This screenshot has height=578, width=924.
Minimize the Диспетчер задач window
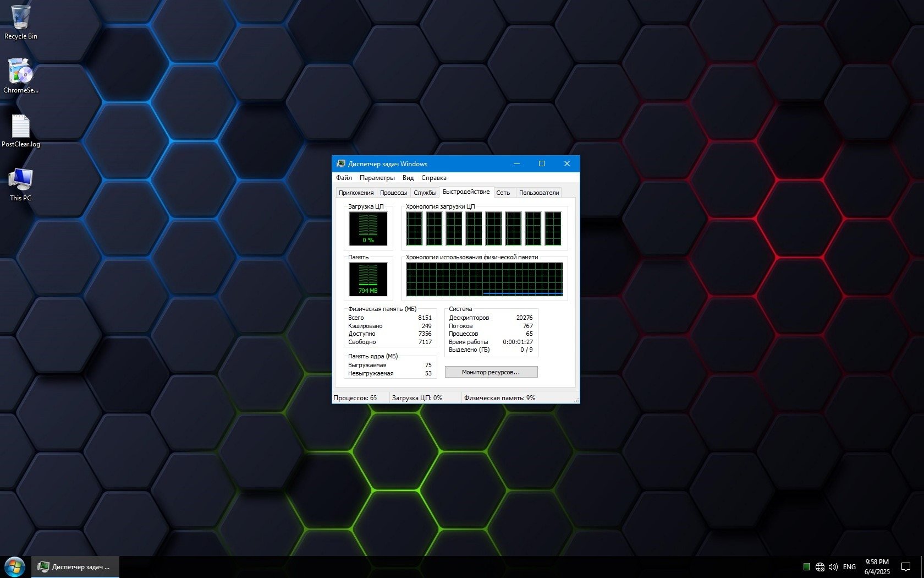[517, 163]
